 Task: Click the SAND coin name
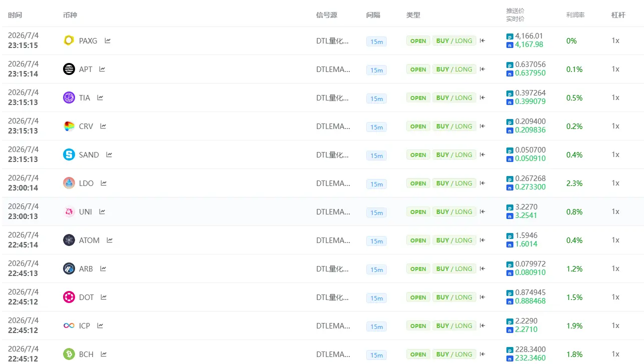89,155
